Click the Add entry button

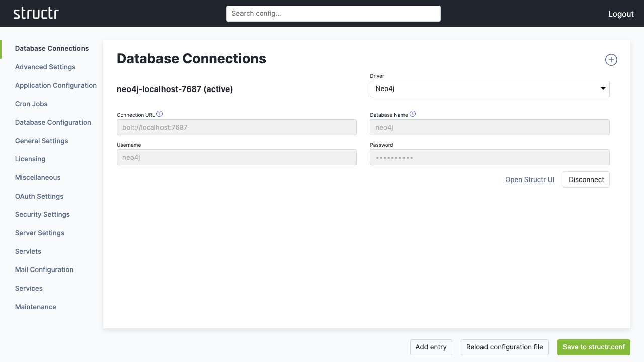click(431, 347)
